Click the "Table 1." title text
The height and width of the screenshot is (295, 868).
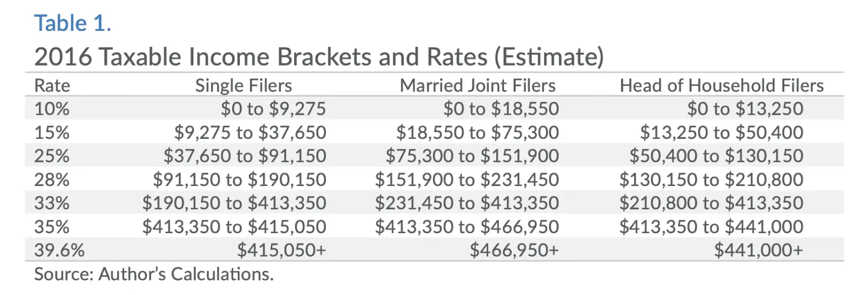coord(72,23)
